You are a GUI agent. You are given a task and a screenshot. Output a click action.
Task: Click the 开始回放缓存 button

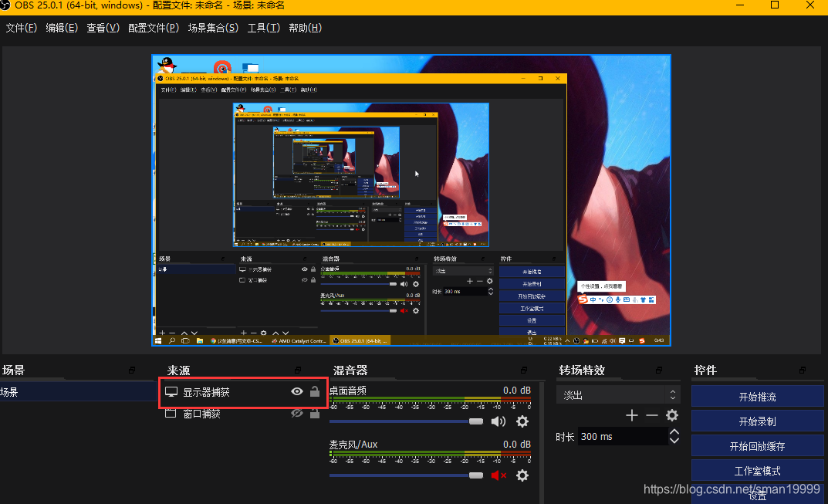point(757,446)
